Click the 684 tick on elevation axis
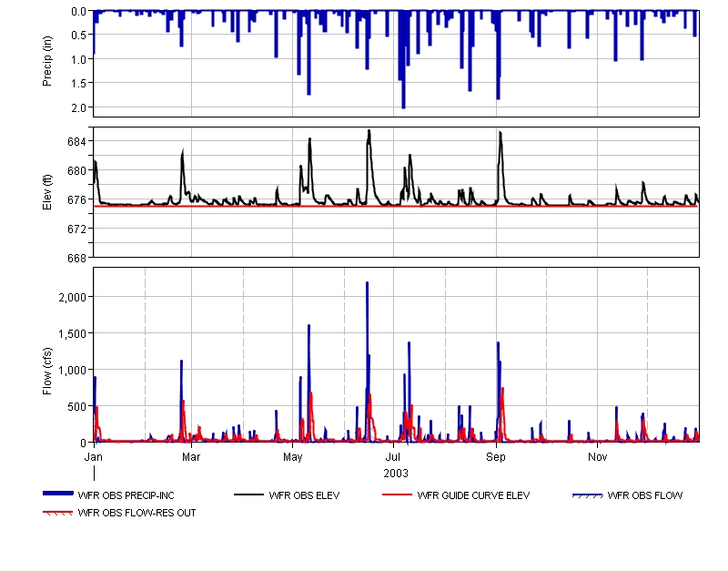 click(x=77, y=142)
